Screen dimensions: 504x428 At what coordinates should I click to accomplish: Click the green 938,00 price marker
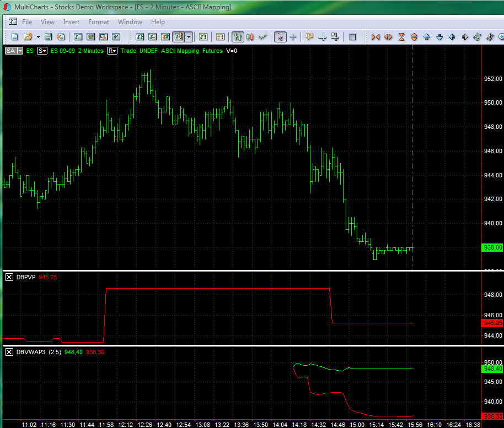point(492,247)
